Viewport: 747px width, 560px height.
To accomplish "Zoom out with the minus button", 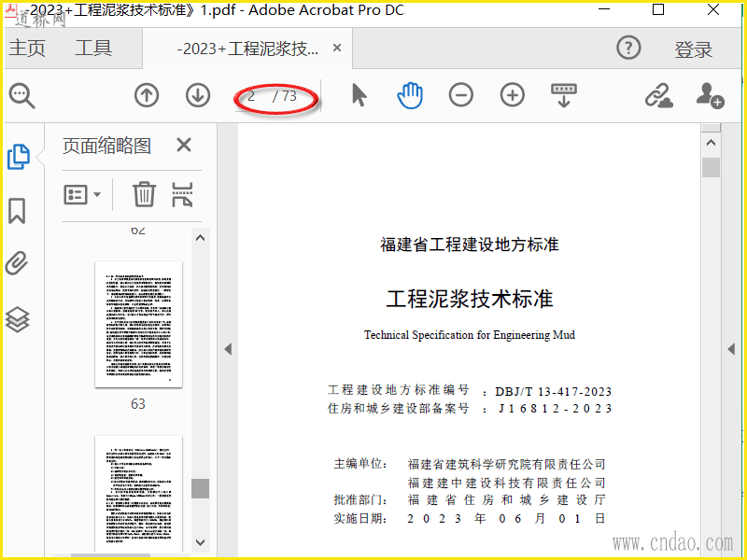I will click(x=460, y=95).
